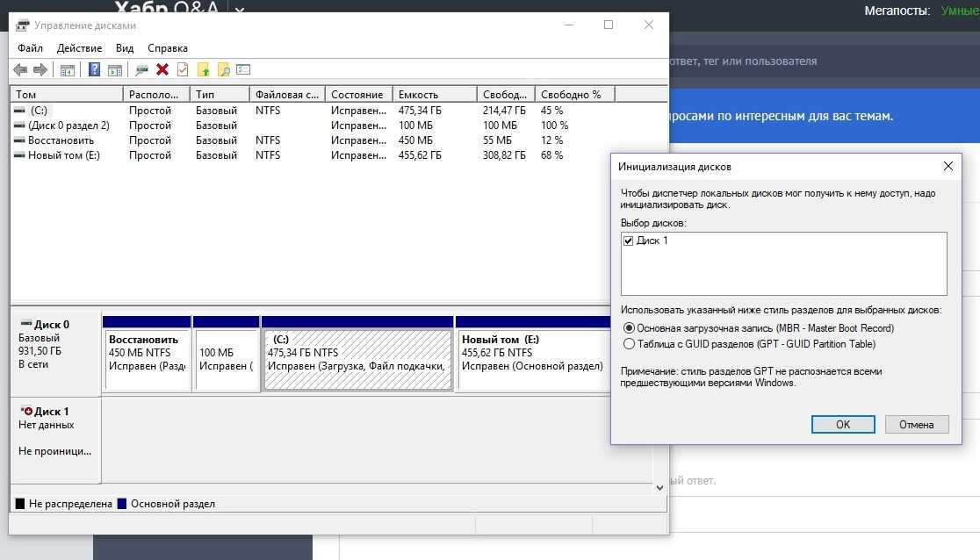The width and height of the screenshot is (980, 560).
Task: Click the back arrow toolbar icon
Action: (20, 70)
